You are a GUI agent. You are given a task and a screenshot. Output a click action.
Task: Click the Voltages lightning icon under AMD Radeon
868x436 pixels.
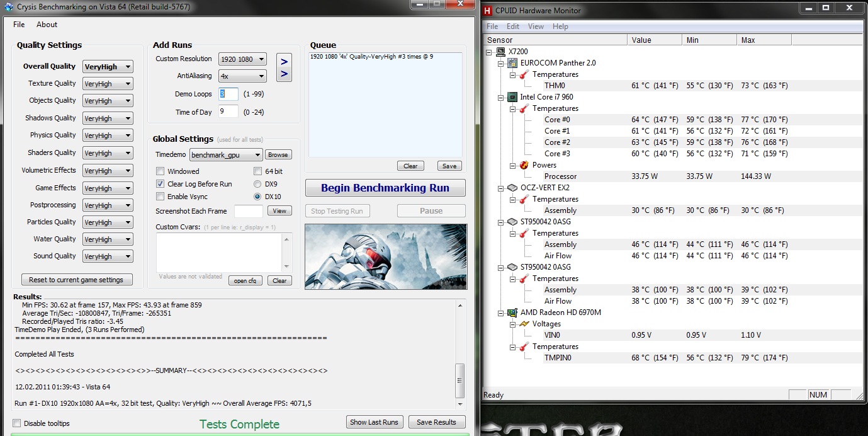pyautogui.click(x=524, y=324)
